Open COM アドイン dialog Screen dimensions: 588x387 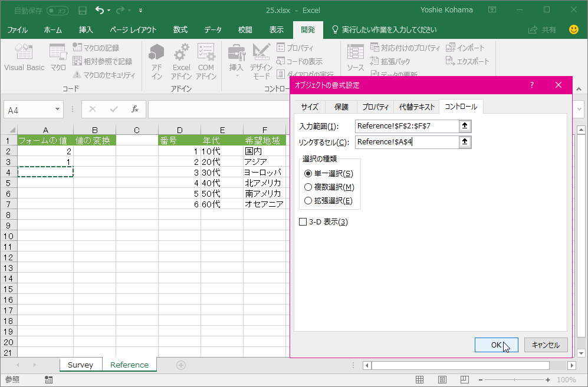click(206, 62)
